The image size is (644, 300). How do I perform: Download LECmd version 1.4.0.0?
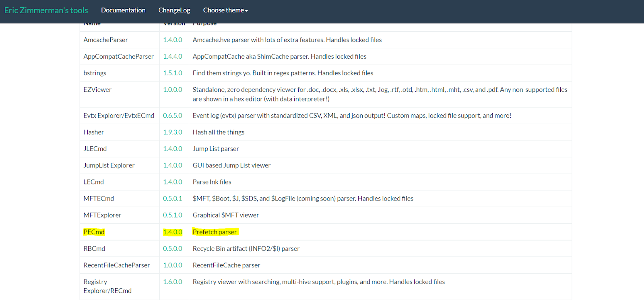tap(173, 182)
